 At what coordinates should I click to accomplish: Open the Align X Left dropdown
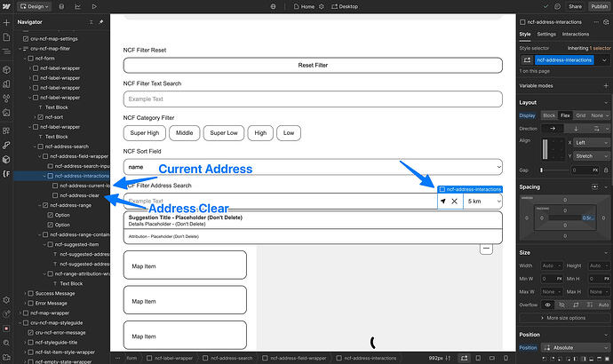click(592, 143)
